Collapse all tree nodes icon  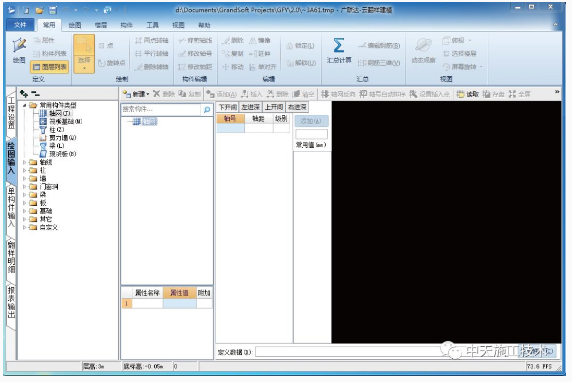pos(35,94)
